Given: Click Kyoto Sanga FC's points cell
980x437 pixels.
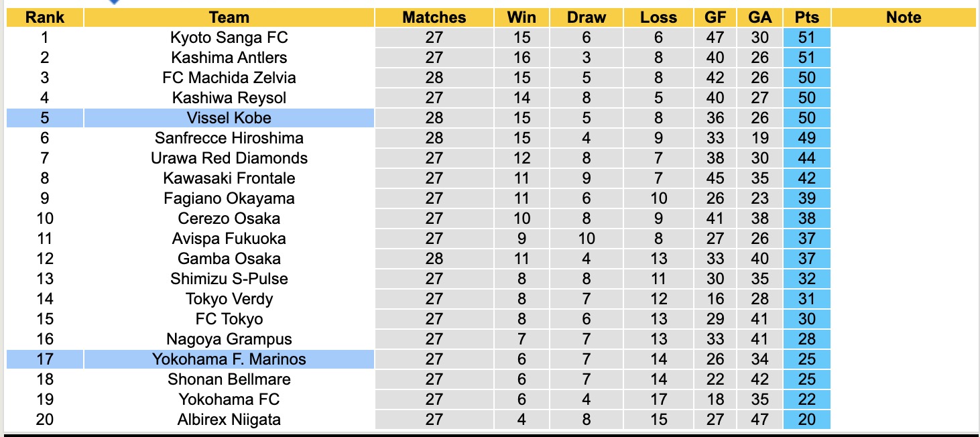Looking at the screenshot, I should tap(806, 38).
